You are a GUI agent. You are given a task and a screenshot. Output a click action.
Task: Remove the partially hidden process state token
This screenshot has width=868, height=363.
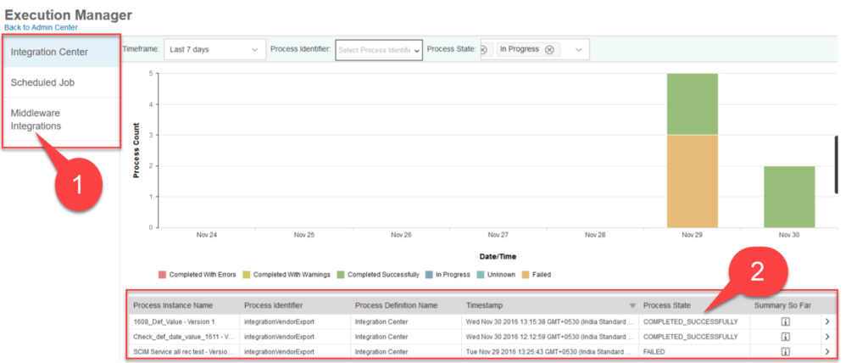[x=484, y=49]
